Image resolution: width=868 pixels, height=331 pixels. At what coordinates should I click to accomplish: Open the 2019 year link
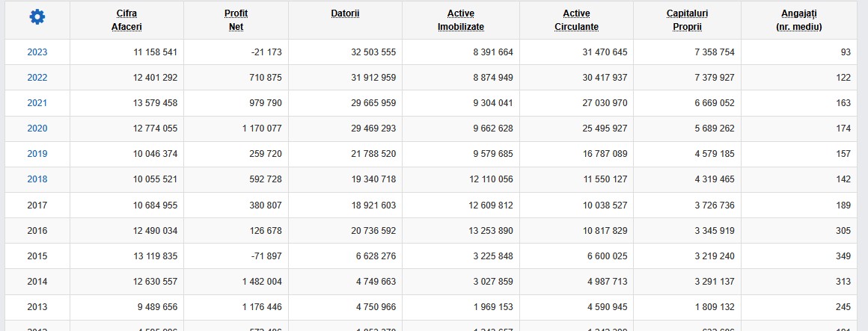pos(37,154)
